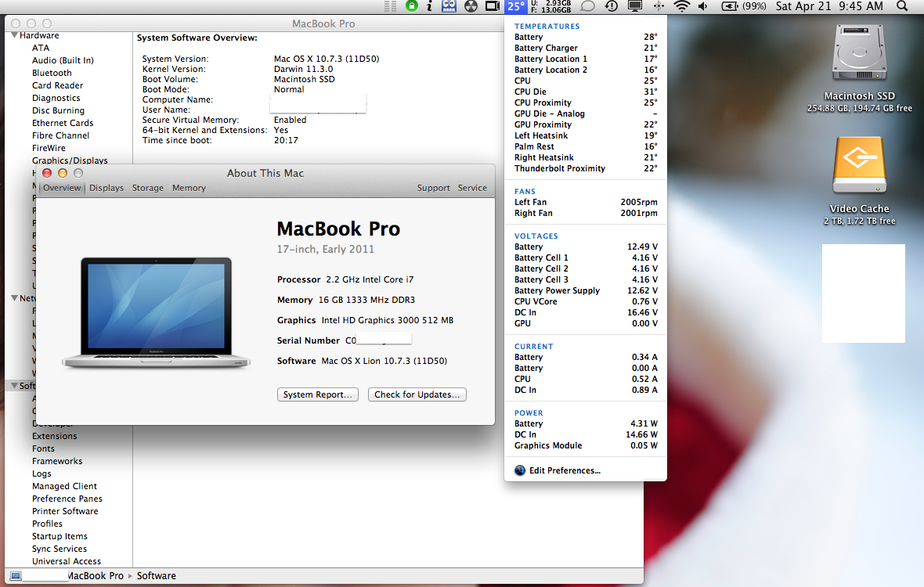This screenshot has height=587, width=924.
Task: Open the Memory tab
Action: [189, 188]
